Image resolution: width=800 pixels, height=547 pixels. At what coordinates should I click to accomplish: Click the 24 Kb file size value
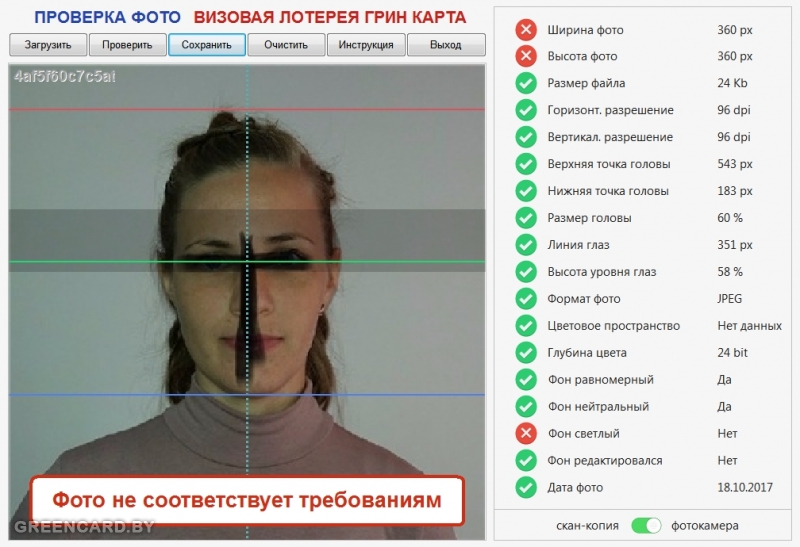[732, 83]
